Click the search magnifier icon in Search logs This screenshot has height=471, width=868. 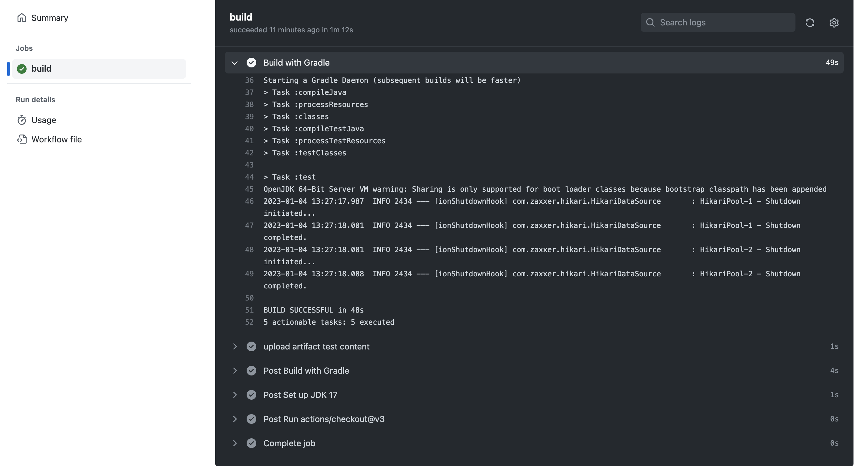tap(651, 22)
